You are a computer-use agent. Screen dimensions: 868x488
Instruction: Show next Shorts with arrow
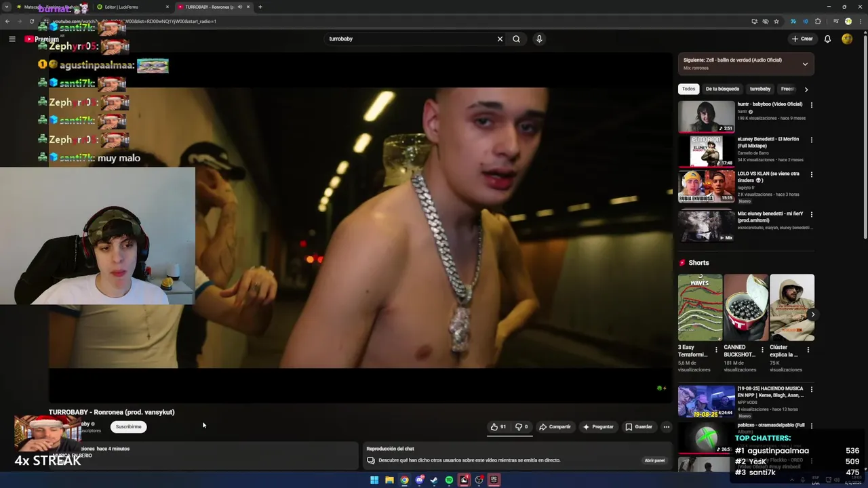(x=812, y=314)
